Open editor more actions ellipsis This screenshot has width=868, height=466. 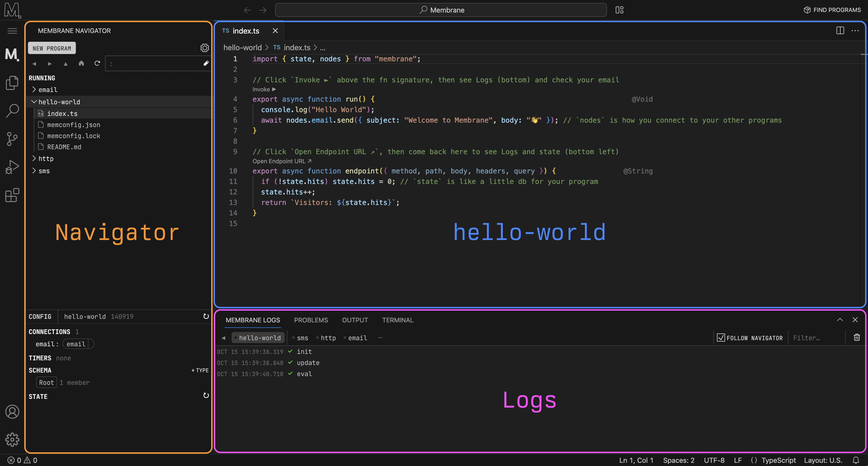[855, 31]
